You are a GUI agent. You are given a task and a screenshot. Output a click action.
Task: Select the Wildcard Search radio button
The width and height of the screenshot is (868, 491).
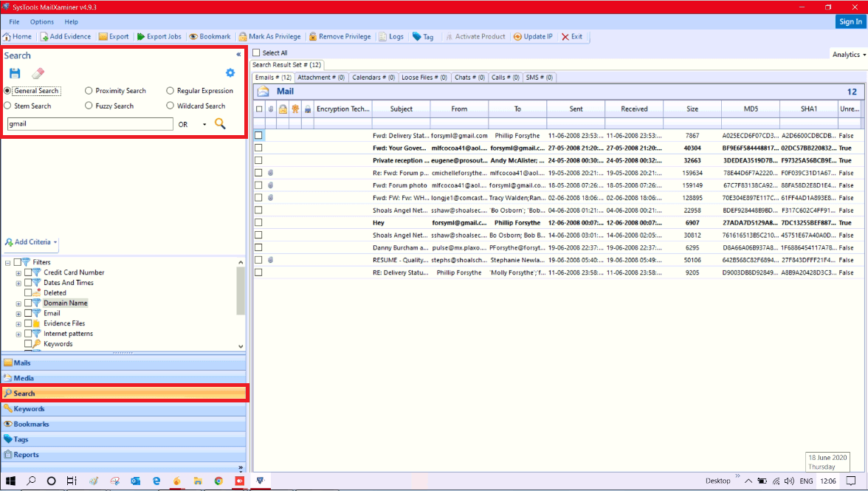tap(170, 106)
